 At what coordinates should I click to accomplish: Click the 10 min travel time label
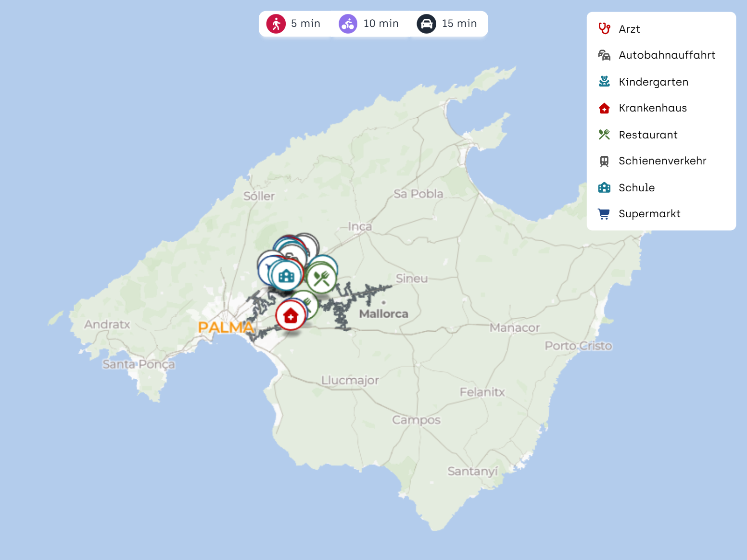pyautogui.click(x=381, y=24)
